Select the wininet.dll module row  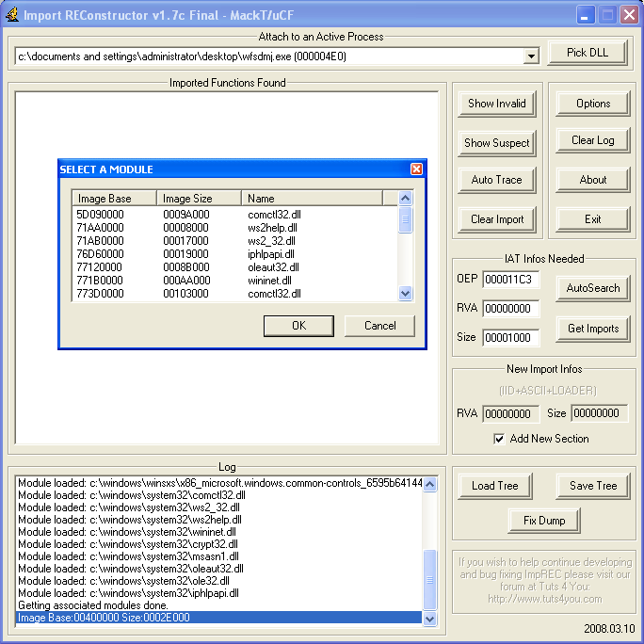269,281
